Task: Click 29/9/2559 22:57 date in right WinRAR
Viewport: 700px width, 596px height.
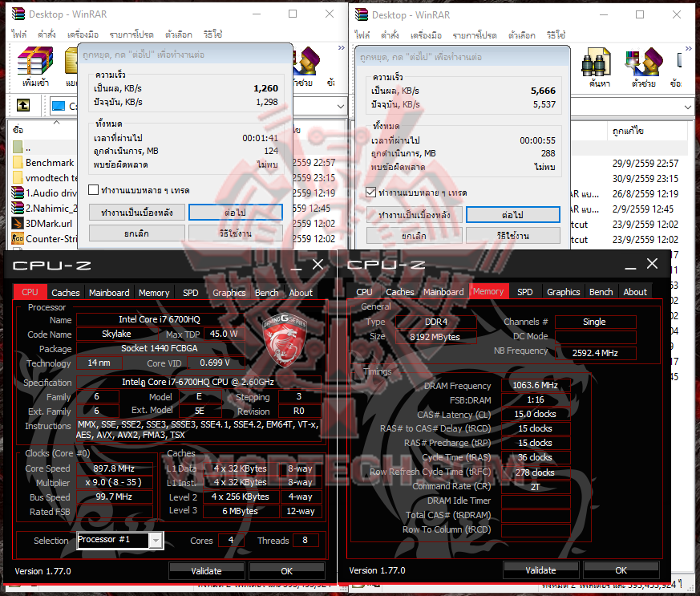Action: [645, 164]
